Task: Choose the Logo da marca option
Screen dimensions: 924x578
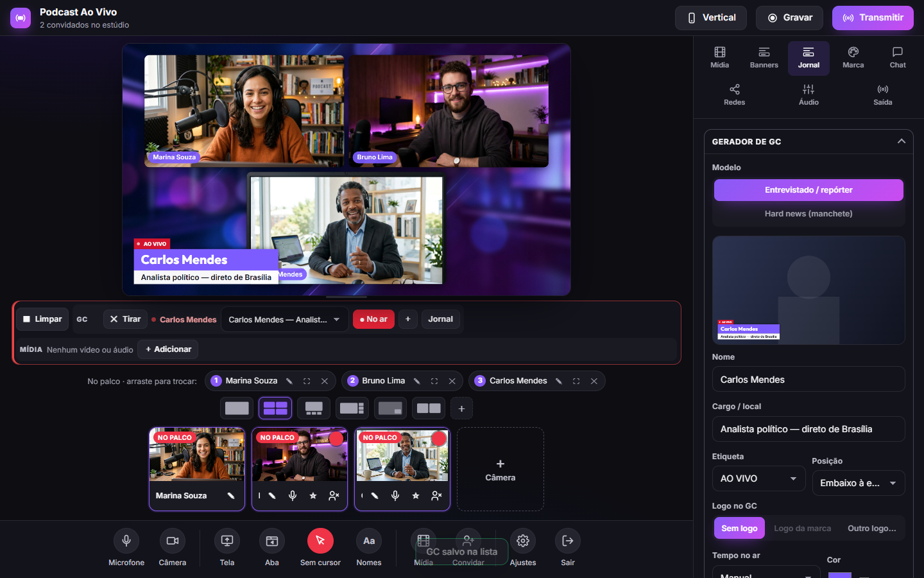Action: click(x=802, y=528)
